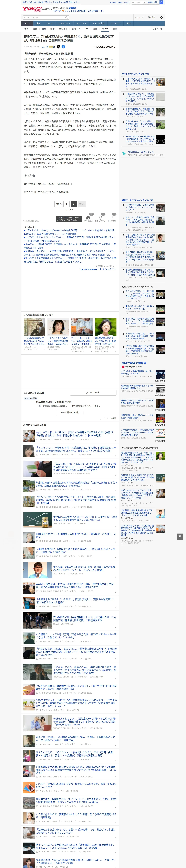Choose the 国内 category sub-tab
186x868 pixels.
(35, 29)
